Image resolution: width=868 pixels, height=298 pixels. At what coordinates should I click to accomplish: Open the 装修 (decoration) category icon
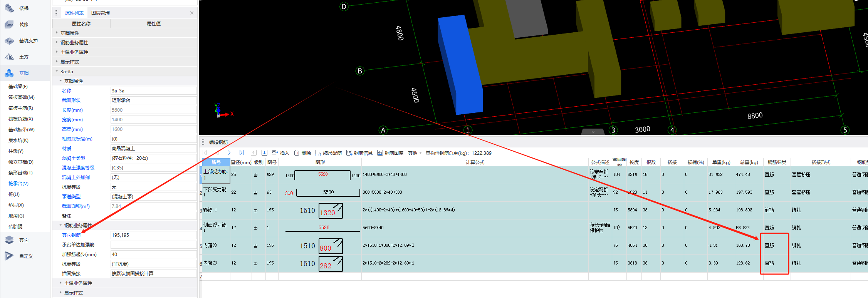pyautogui.click(x=10, y=24)
